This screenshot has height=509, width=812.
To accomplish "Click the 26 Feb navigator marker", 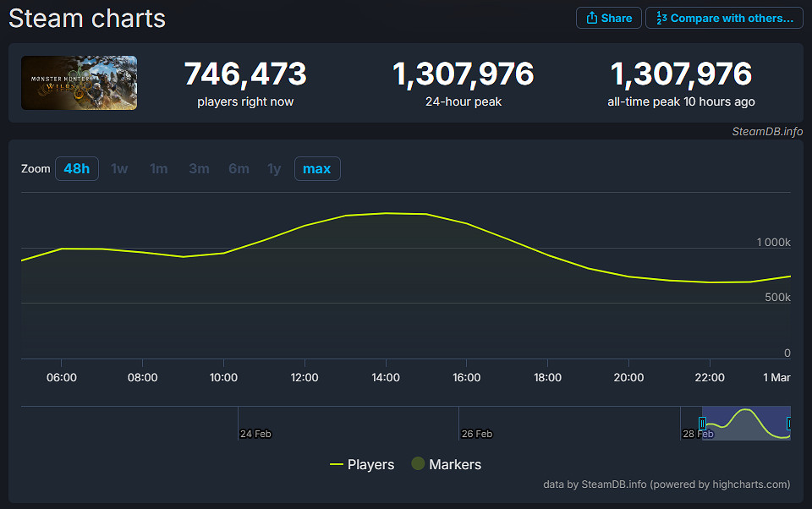I will (476, 434).
